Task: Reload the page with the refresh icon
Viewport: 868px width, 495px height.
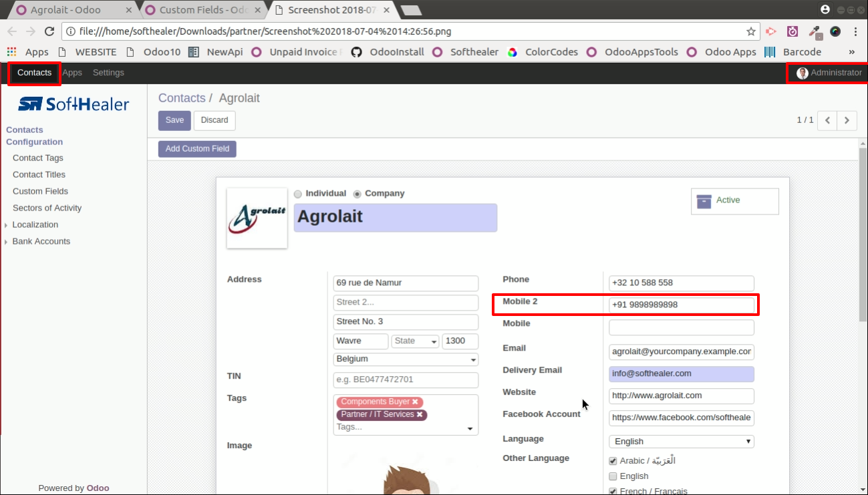Action: click(x=49, y=31)
